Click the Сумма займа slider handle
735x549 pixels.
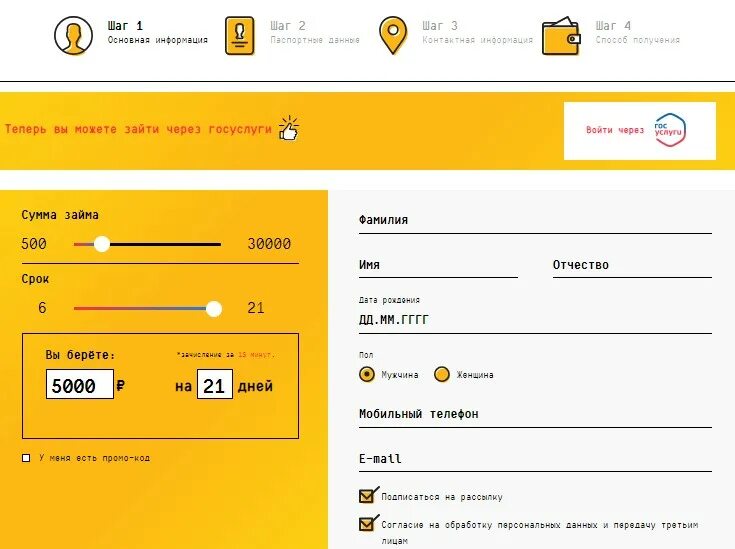coord(102,244)
